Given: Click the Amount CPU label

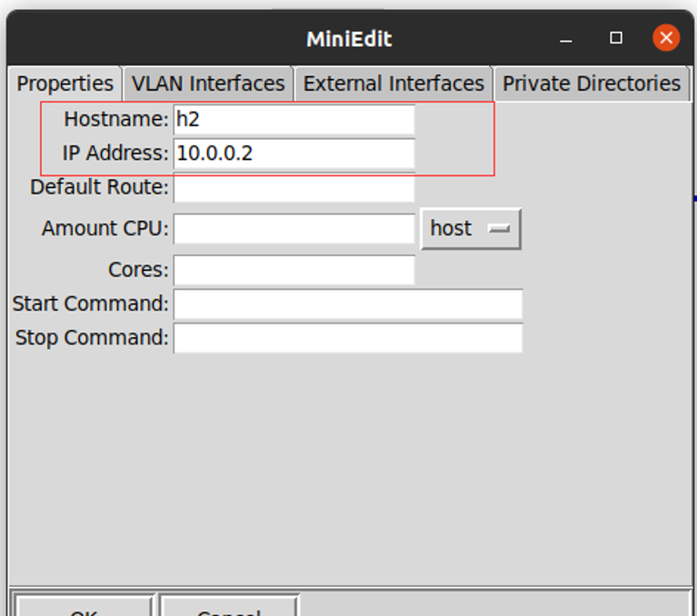Looking at the screenshot, I should (105, 228).
